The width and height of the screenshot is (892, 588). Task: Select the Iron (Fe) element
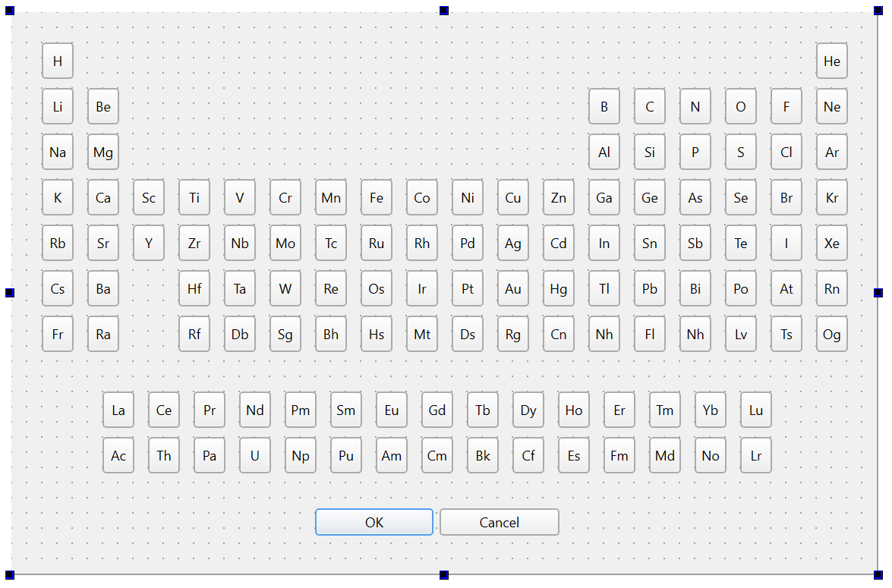377,197
